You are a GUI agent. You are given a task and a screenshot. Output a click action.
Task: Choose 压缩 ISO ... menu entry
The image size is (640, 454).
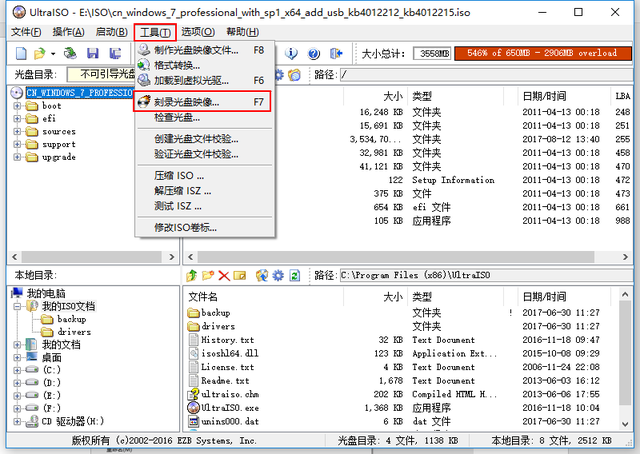point(205,176)
